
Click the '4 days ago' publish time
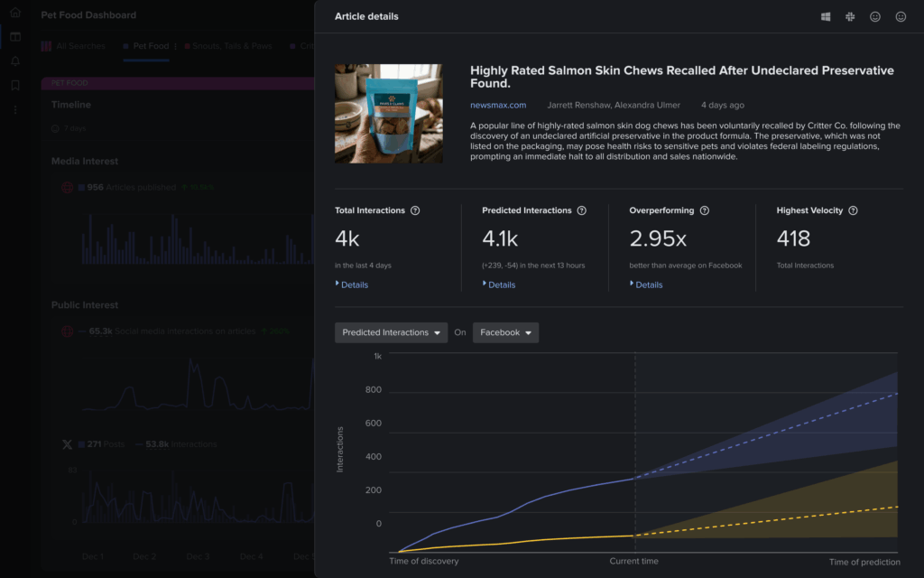pyautogui.click(x=723, y=105)
